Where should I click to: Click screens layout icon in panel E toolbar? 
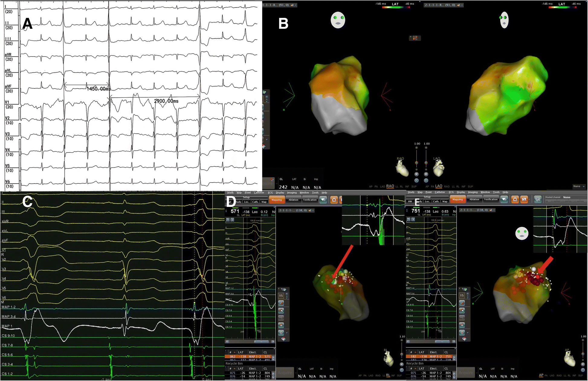coord(537,199)
